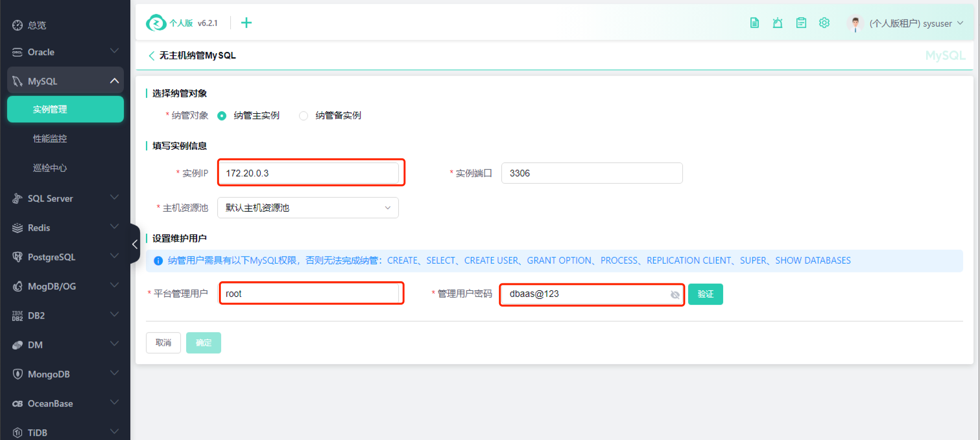Open the task list clipboard icon
Screen dimensions: 980x440
coord(801,23)
